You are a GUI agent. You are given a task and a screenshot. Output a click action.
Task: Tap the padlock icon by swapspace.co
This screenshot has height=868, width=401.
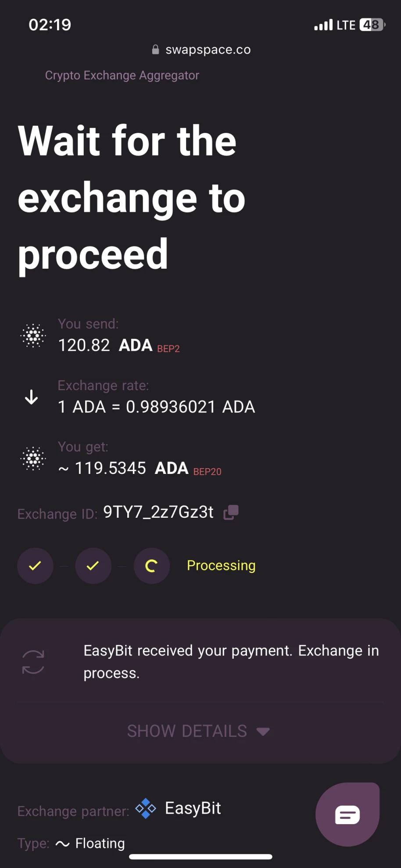[155, 50]
